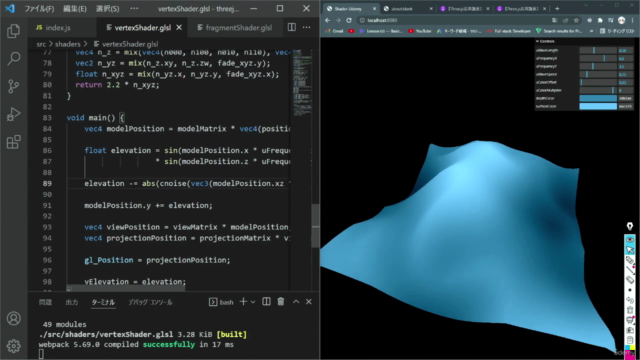Close the terminal panel

(309, 302)
